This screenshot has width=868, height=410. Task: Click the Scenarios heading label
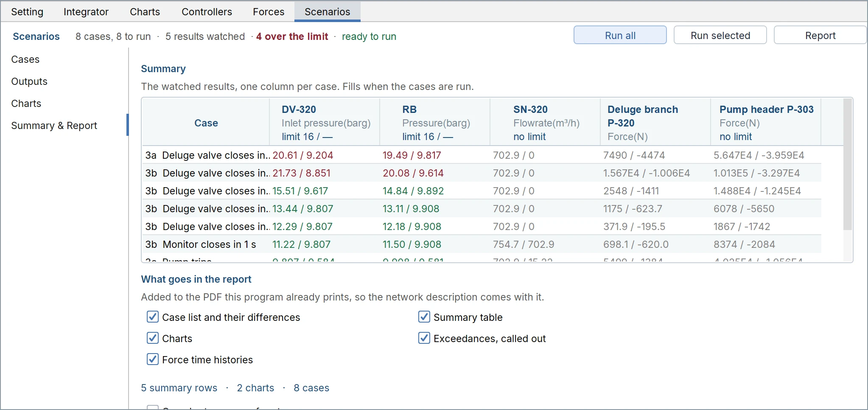pyautogui.click(x=36, y=37)
